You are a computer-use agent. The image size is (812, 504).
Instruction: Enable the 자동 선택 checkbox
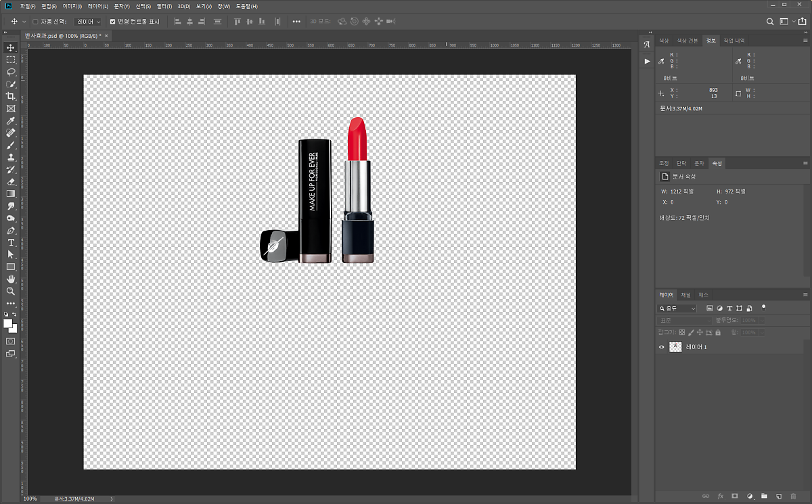[35, 22]
